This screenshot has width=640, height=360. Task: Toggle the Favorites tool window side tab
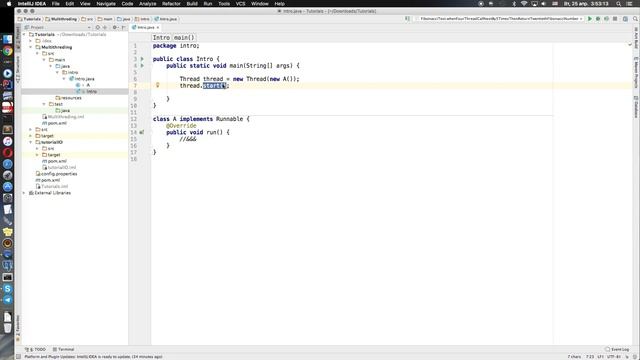tap(18, 328)
